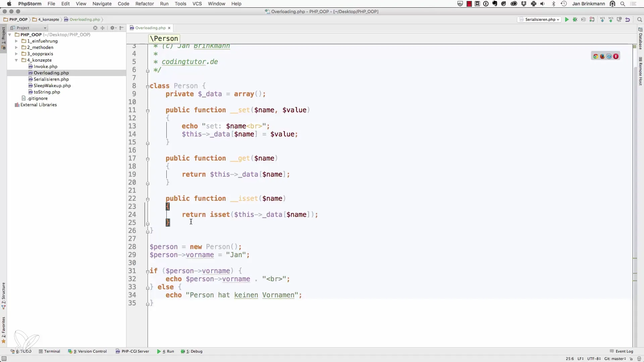The image size is (644, 362).
Task: Click the PHP_OOP breadcrumb
Action: (16, 19)
